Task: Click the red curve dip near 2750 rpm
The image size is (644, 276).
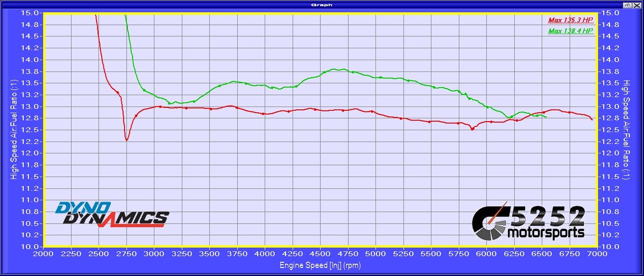Action: [x=126, y=140]
